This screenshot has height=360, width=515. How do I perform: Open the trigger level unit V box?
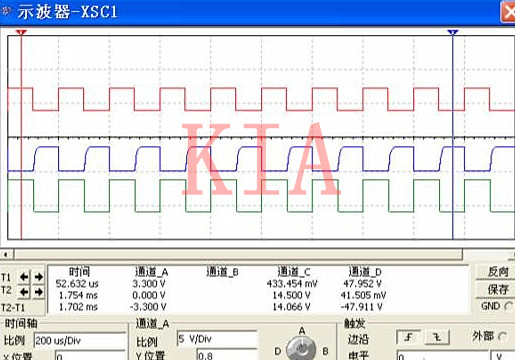502,356
